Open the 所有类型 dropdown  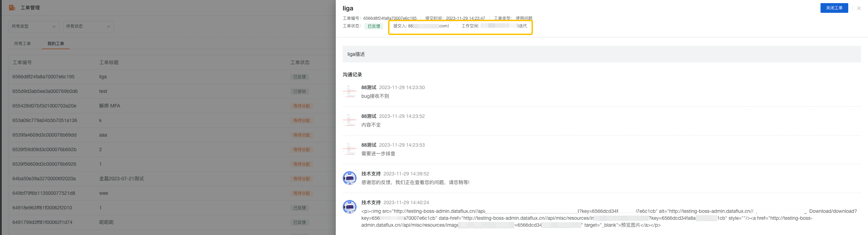pos(34,26)
